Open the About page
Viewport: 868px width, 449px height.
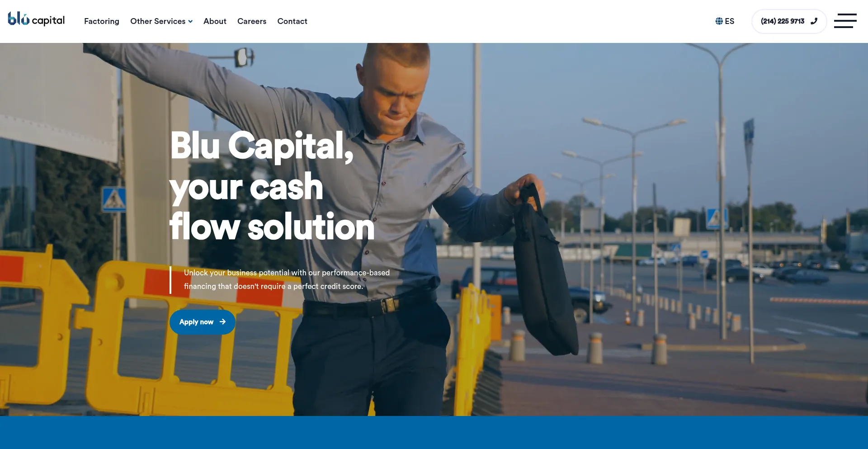[215, 21]
